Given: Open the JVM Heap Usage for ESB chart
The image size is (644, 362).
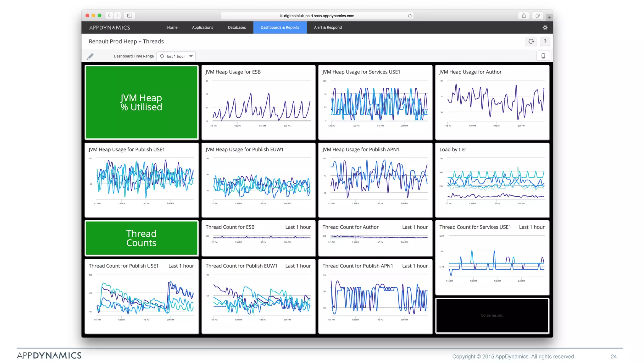Looking at the screenshot, I should point(258,102).
